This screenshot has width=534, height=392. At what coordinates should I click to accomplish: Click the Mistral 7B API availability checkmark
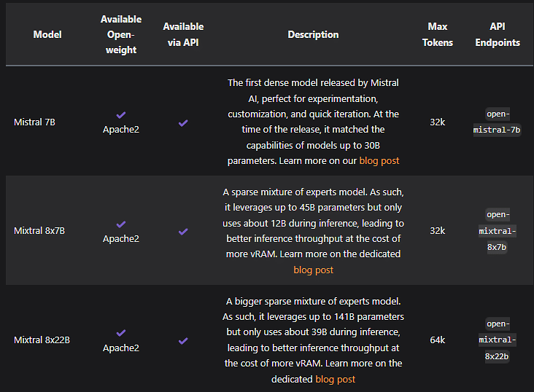pos(183,123)
